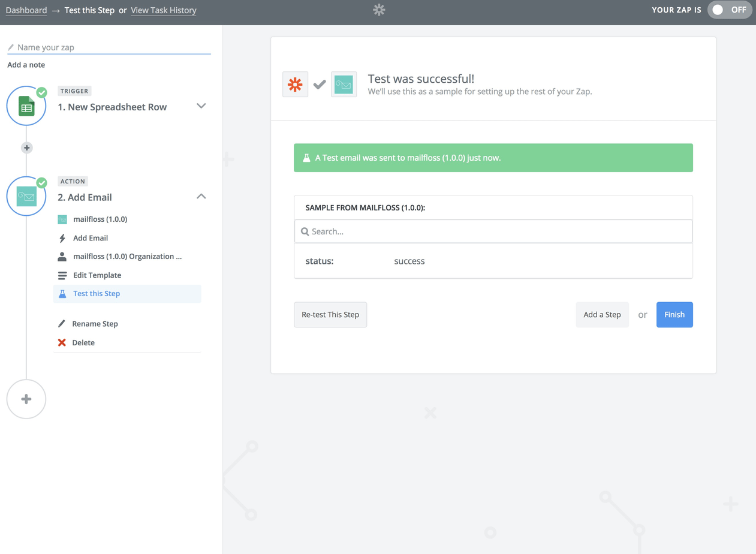
Task: Click the Sample from mailfloss heading
Action: [365, 208]
